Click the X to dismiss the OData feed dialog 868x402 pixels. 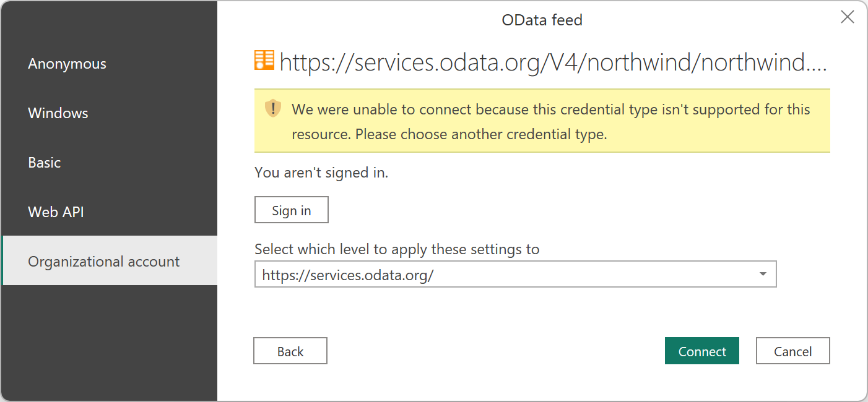coord(847,17)
